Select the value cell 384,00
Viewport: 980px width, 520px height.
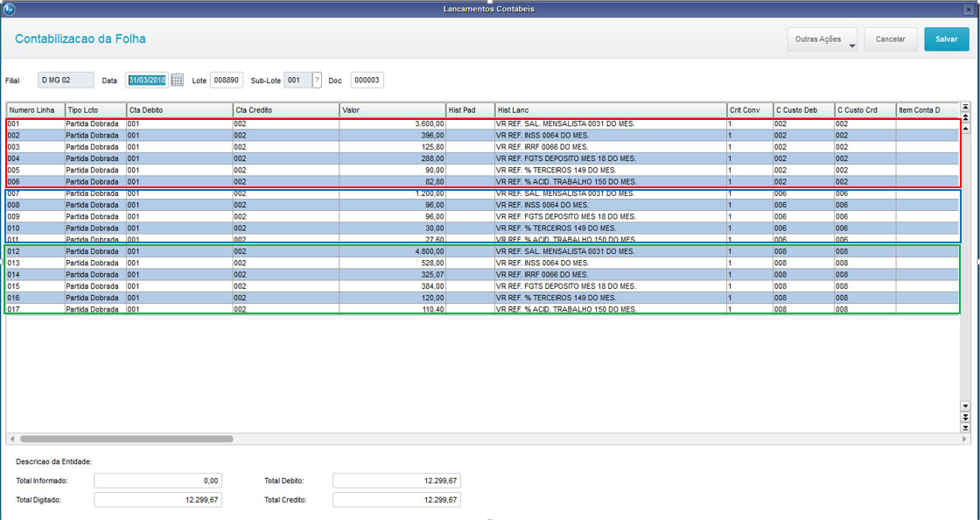(x=393, y=286)
